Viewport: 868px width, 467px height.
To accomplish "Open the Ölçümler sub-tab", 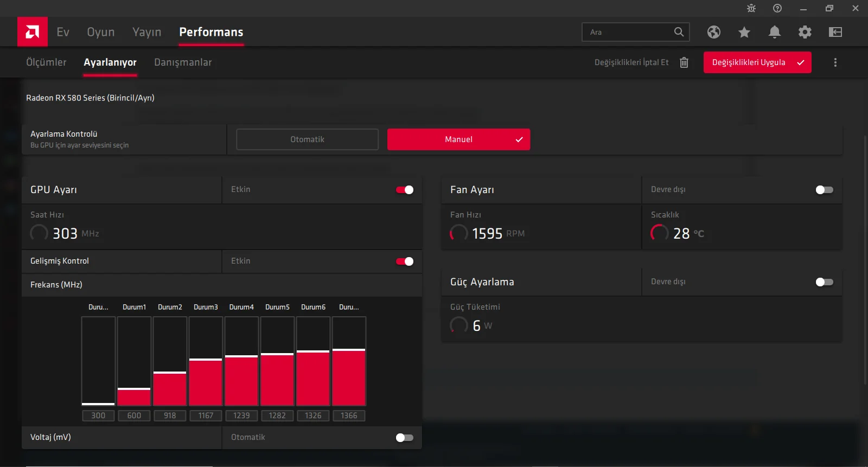I will pos(46,62).
